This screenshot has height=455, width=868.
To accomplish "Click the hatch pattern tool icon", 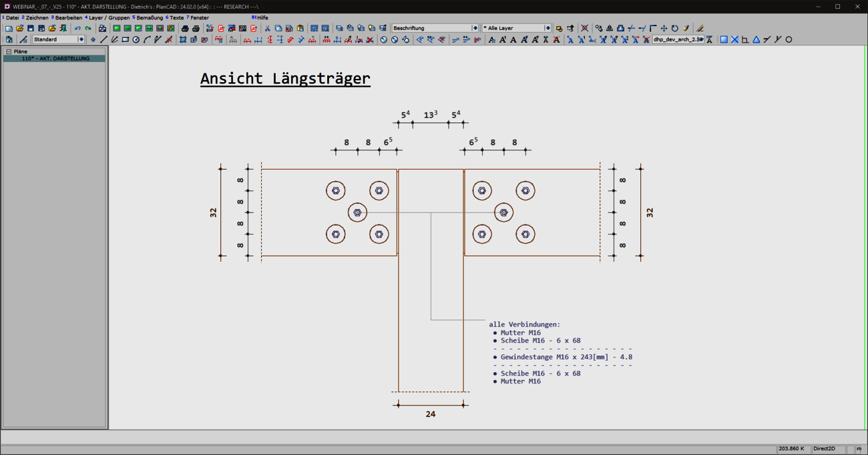I will click(182, 39).
